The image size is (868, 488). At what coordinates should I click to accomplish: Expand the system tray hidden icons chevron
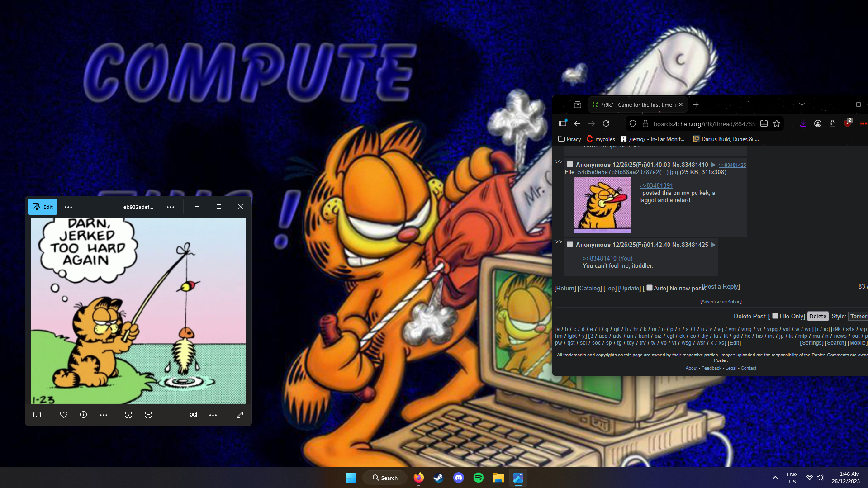click(x=775, y=478)
